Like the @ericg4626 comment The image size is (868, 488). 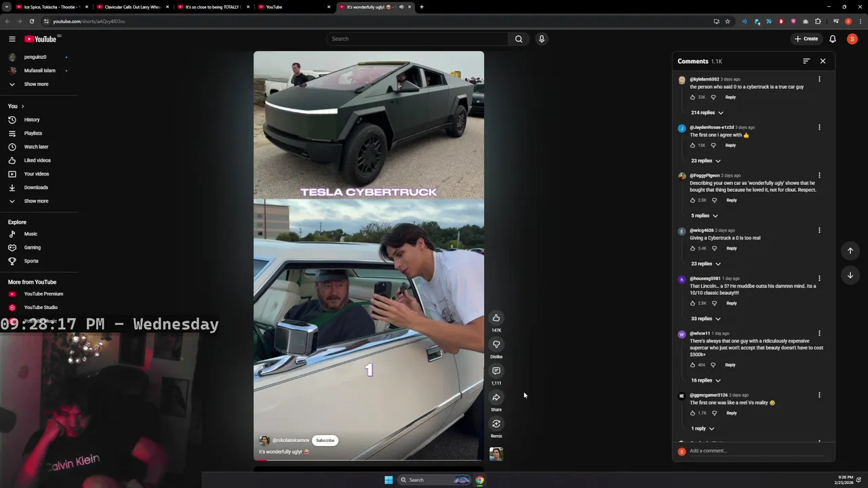[x=692, y=248]
